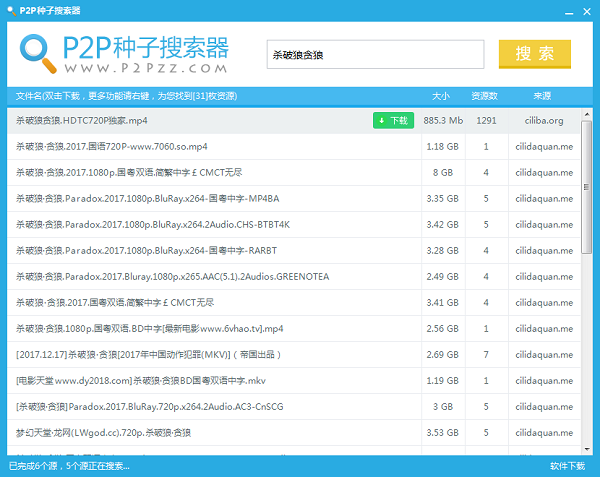Open the 软件下载 link in status bar

(x=567, y=466)
